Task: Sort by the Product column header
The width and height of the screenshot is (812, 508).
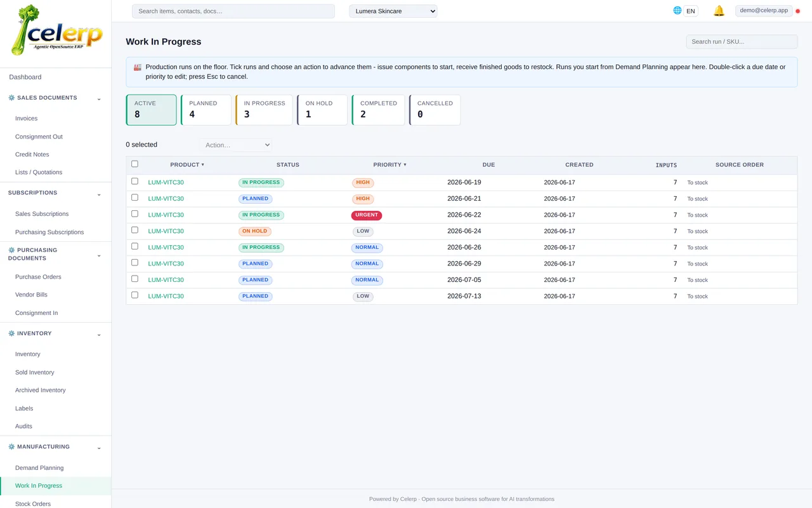Action: [x=187, y=164]
